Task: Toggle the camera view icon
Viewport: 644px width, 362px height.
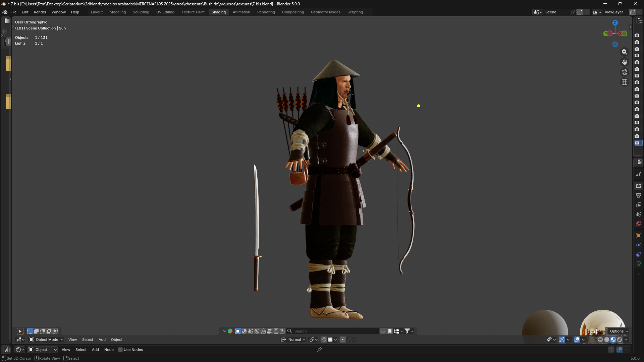Action: (624, 72)
